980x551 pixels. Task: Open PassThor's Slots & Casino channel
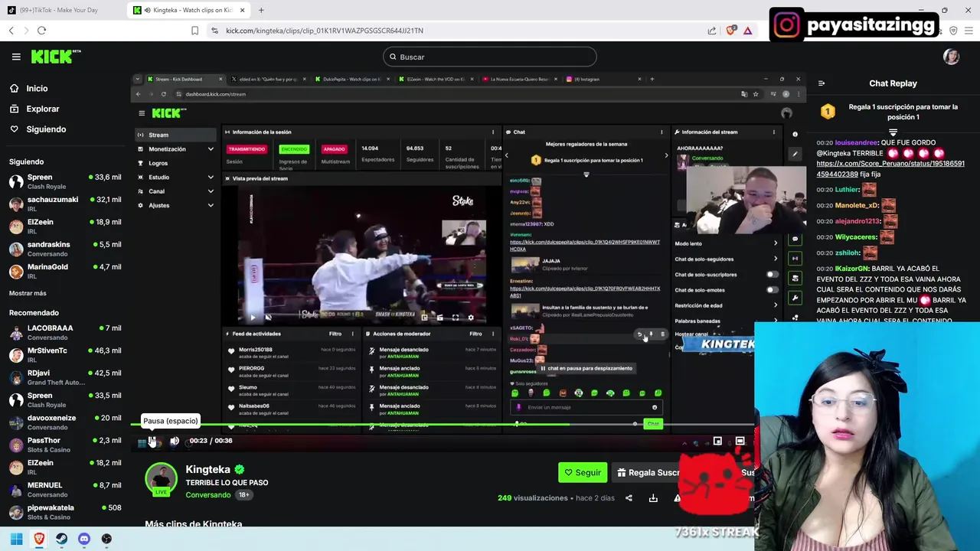pos(65,445)
